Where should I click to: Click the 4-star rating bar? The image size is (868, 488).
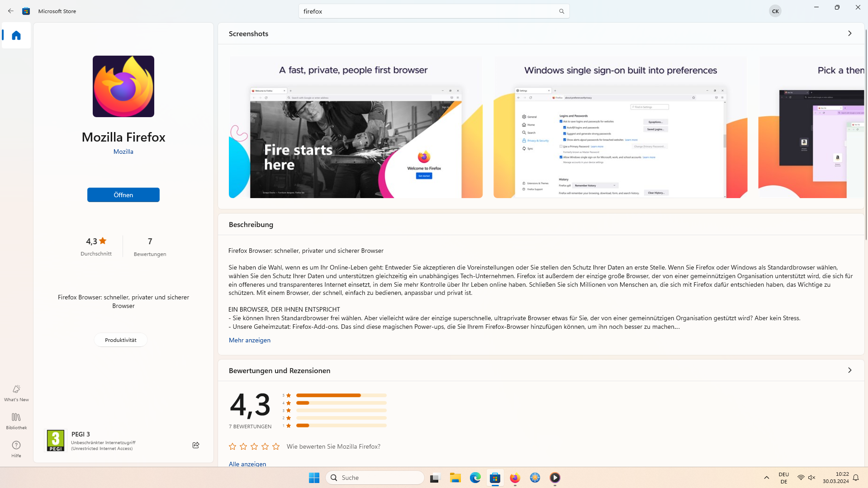(342, 403)
